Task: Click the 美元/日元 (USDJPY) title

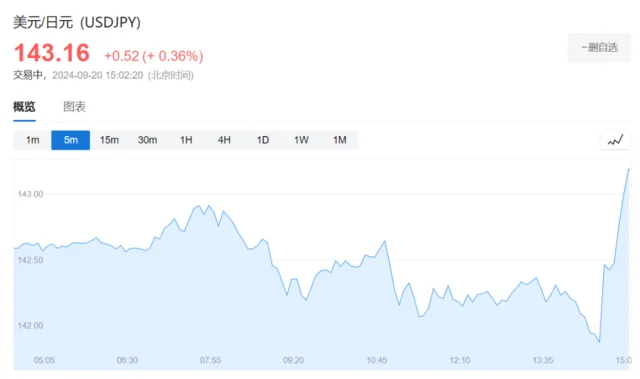Action: [77, 22]
